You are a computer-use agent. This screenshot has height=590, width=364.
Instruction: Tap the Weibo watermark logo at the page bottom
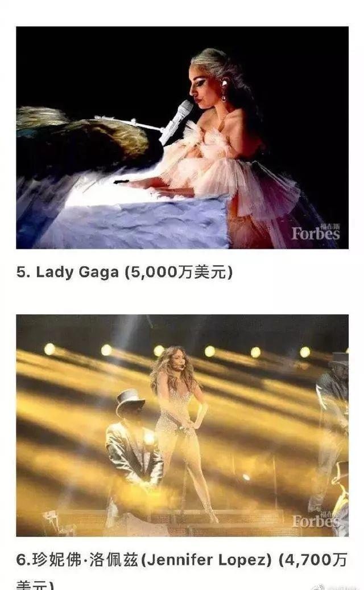318,587
